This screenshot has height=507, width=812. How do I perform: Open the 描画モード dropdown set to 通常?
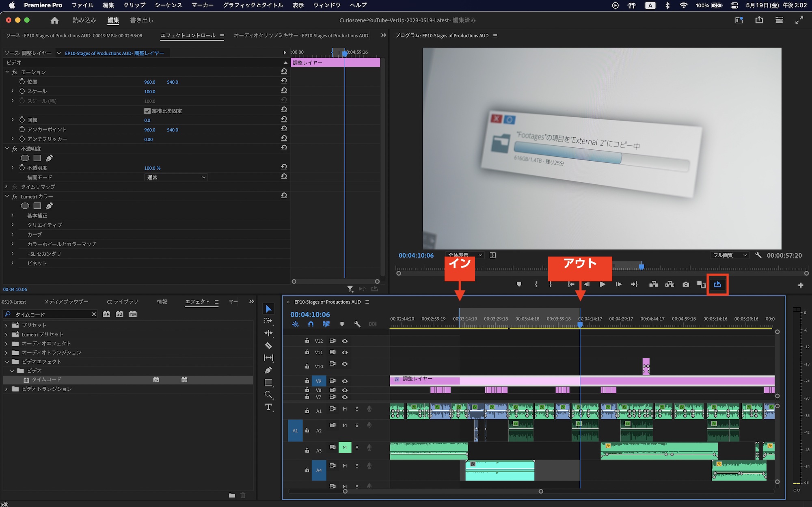(176, 177)
